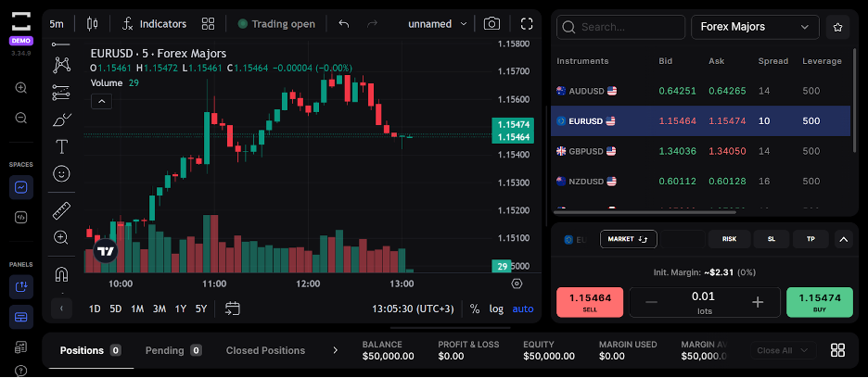Switch to the Positions tab

91,350
